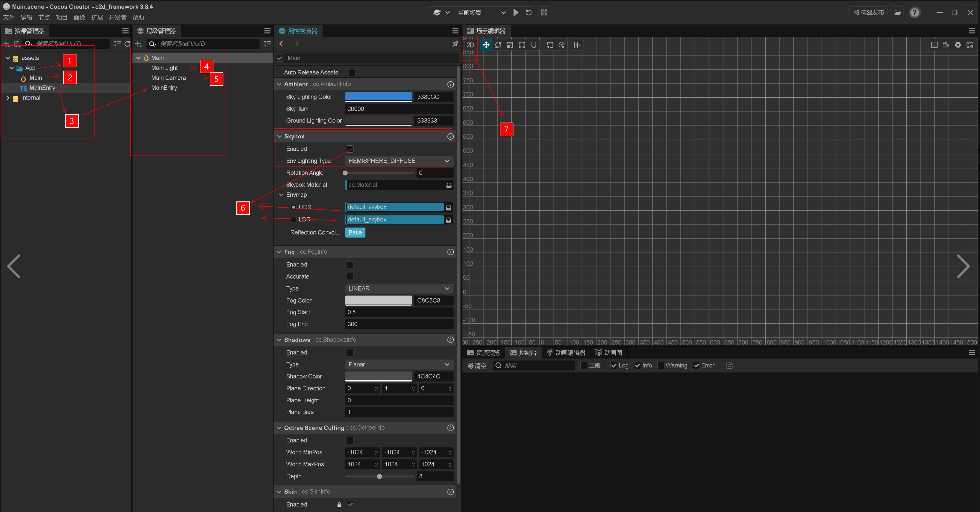Viewport: 980px width, 512px height.
Task: Click the move/translate tool icon
Action: coord(487,45)
